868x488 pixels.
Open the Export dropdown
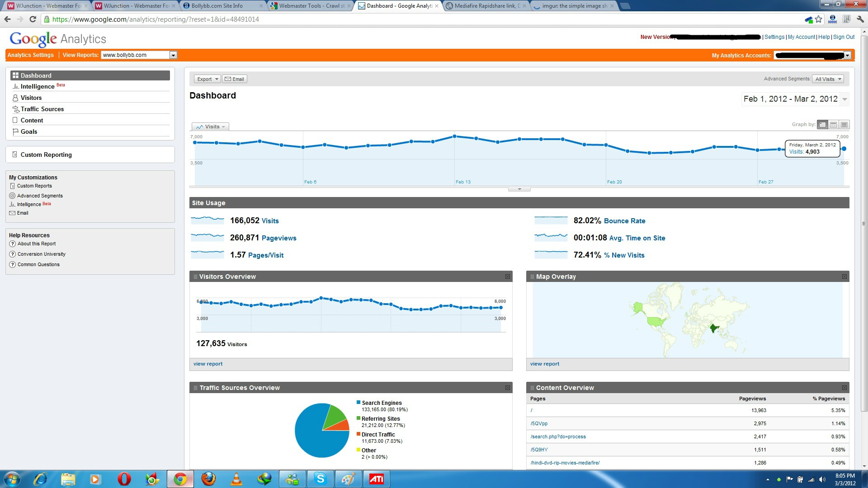[207, 79]
